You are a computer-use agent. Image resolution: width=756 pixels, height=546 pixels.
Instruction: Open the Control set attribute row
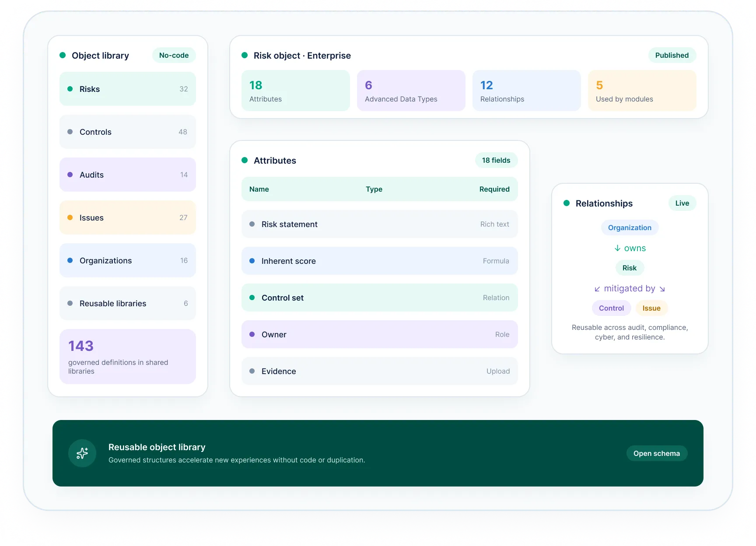(x=380, y=297)
